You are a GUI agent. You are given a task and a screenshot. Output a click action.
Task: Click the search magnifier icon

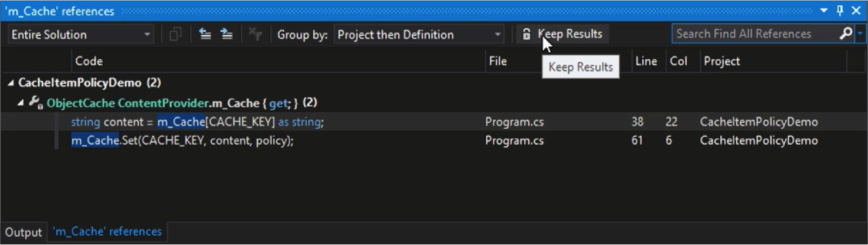tap(846, 34)
